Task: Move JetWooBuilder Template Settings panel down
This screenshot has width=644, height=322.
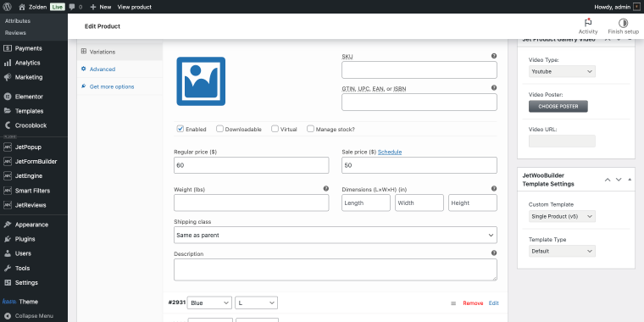Action: 619,180
